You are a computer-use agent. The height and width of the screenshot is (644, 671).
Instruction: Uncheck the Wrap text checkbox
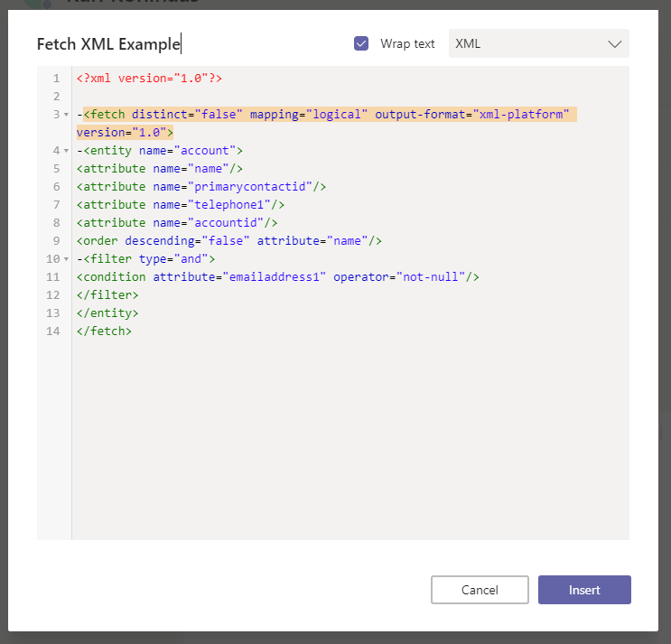click(x=361, y=43)
